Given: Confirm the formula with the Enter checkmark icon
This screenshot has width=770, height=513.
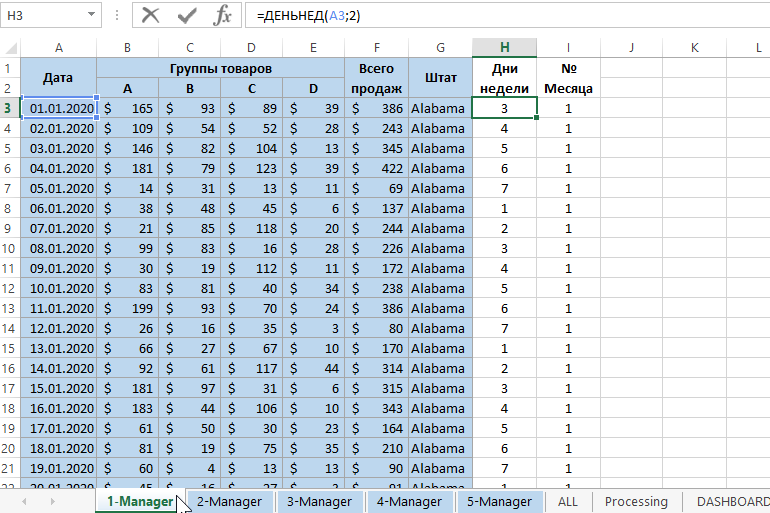Looking at the screenshot, I should coord(187,15).
